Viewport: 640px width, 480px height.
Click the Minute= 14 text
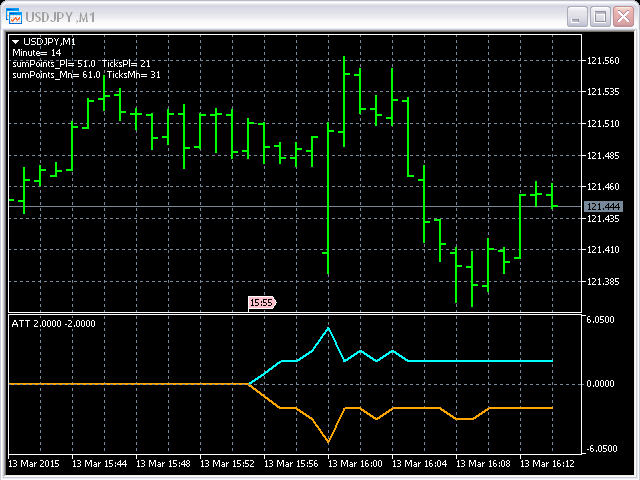pyautogui.click(x=36, y=52)
